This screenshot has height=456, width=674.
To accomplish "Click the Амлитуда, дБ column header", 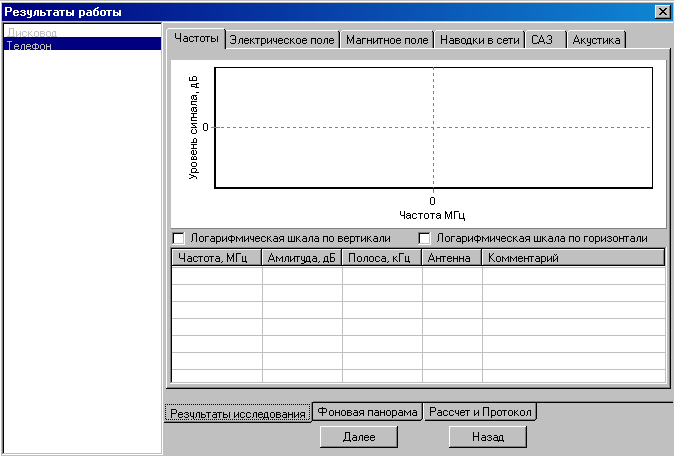I will tap(302, 258).
